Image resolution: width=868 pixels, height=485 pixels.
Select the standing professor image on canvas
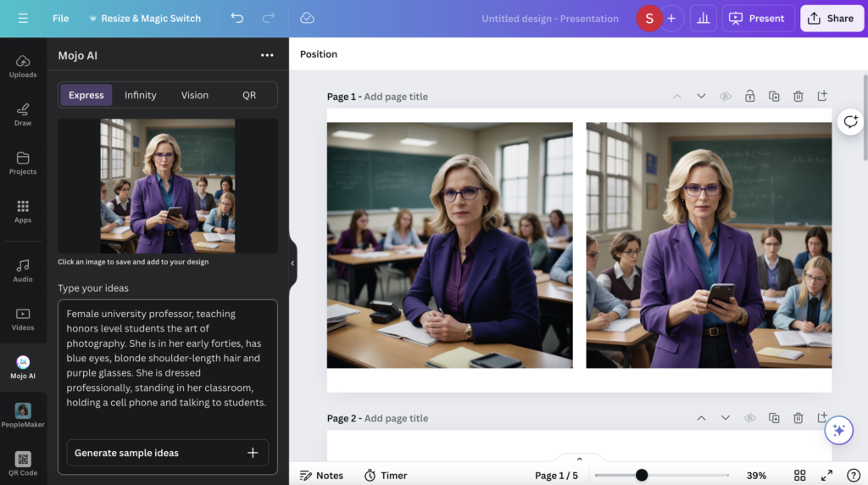pos(709,245)
